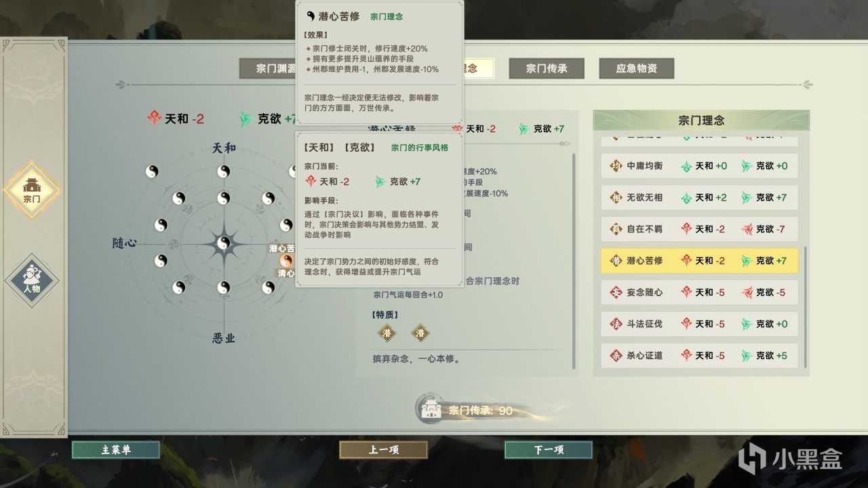Select the 潜心苦修 highlighted list entry
Viewport: 868px width, 488px height.
coord(699,260)
